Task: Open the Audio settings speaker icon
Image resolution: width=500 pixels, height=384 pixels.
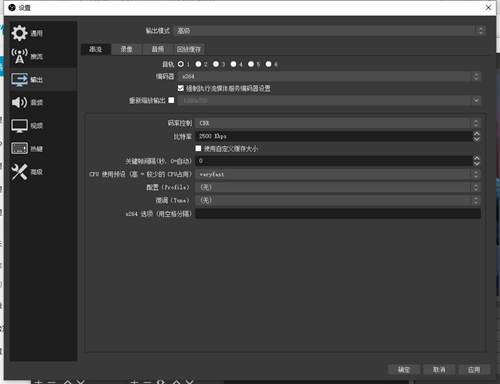Action: click(19, 102)
